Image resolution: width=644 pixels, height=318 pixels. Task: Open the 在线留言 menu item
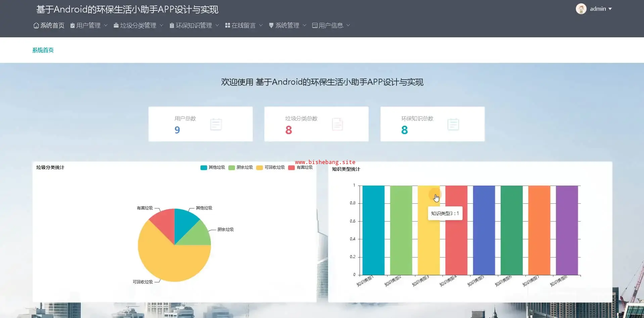pyautogui.click(x=243, y=26)
